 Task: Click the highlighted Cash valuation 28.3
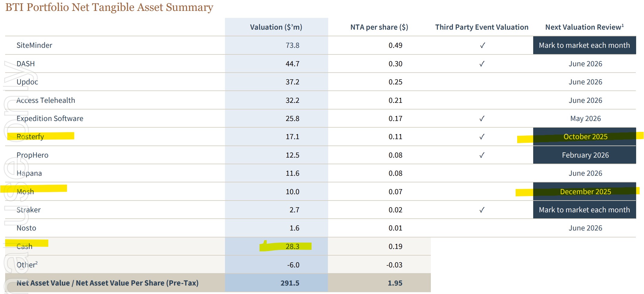[x=292, y=247]
